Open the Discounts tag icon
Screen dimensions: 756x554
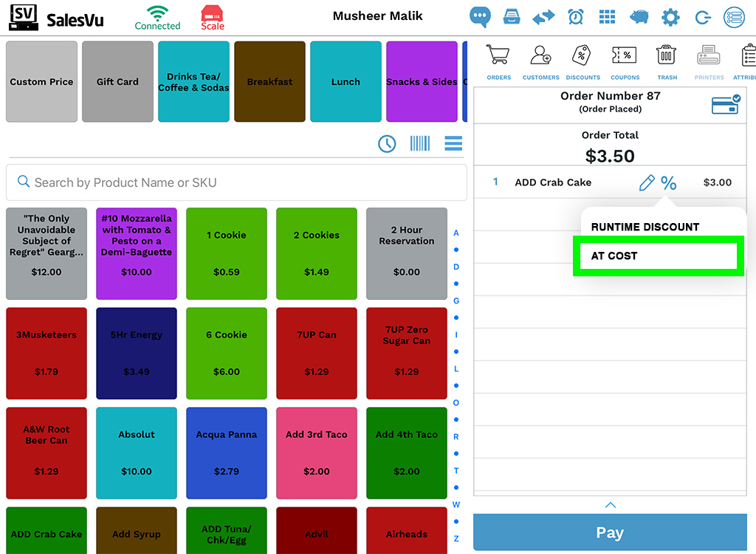pyautogui.click(x=583, y=62)
